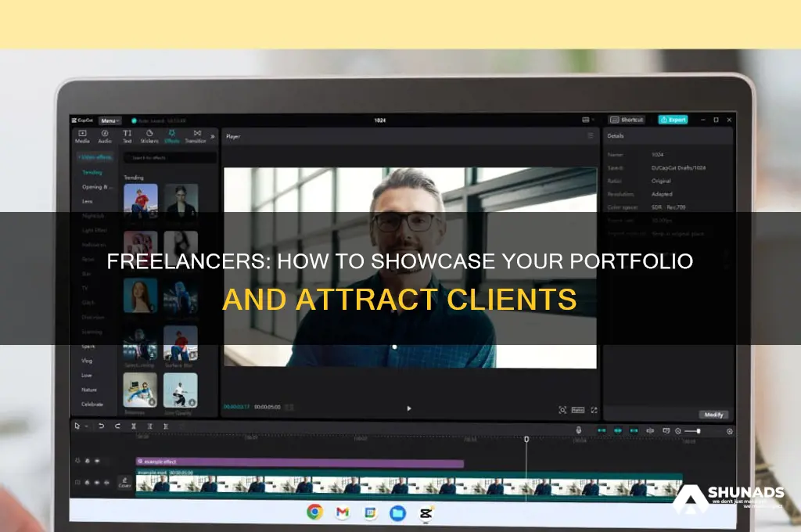Mute the main video track
801x532 pixels.
[106, 483]
